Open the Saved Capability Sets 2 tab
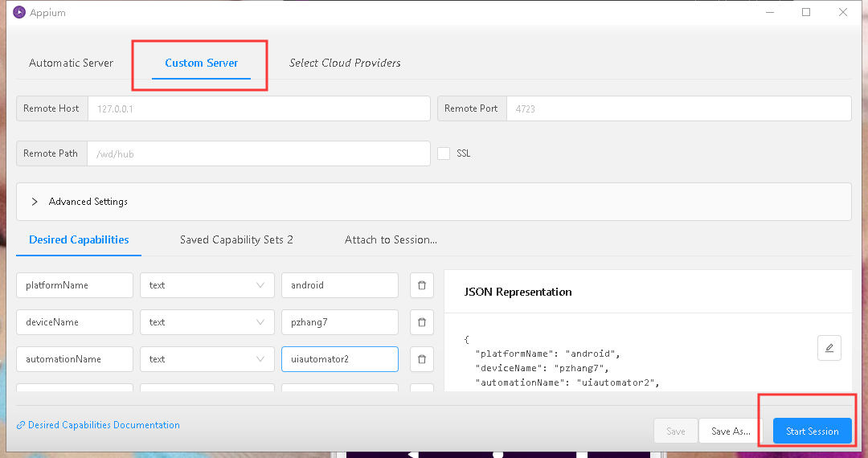 point(236,240)
